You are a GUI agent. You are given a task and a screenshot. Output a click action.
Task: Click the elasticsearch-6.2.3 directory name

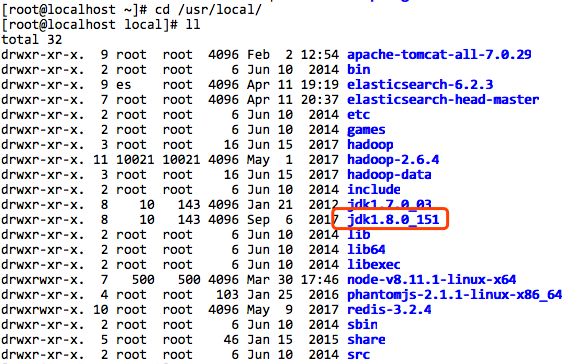420,85
